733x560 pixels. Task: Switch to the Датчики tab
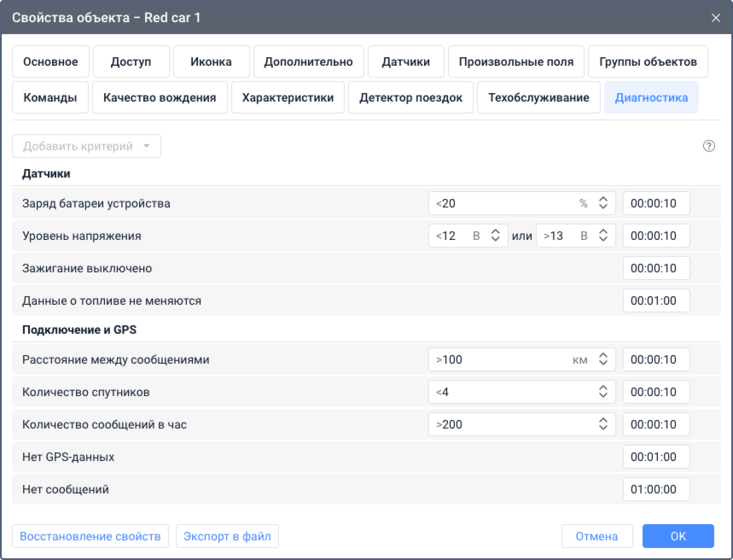coord(406,61)
